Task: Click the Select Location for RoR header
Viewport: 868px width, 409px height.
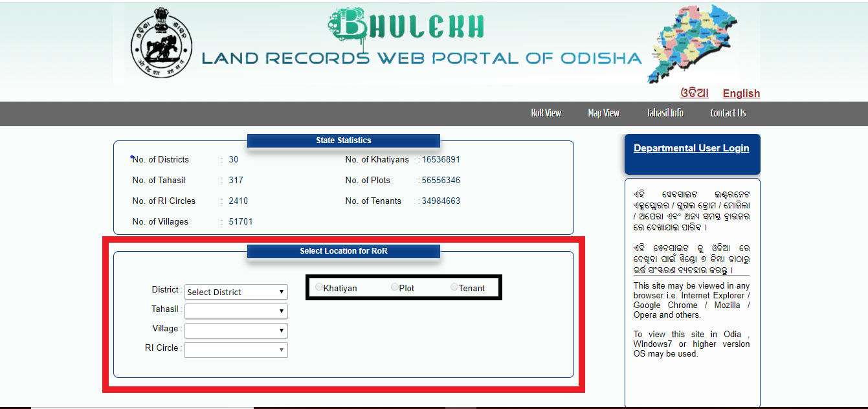Action: tap(344, 251)
